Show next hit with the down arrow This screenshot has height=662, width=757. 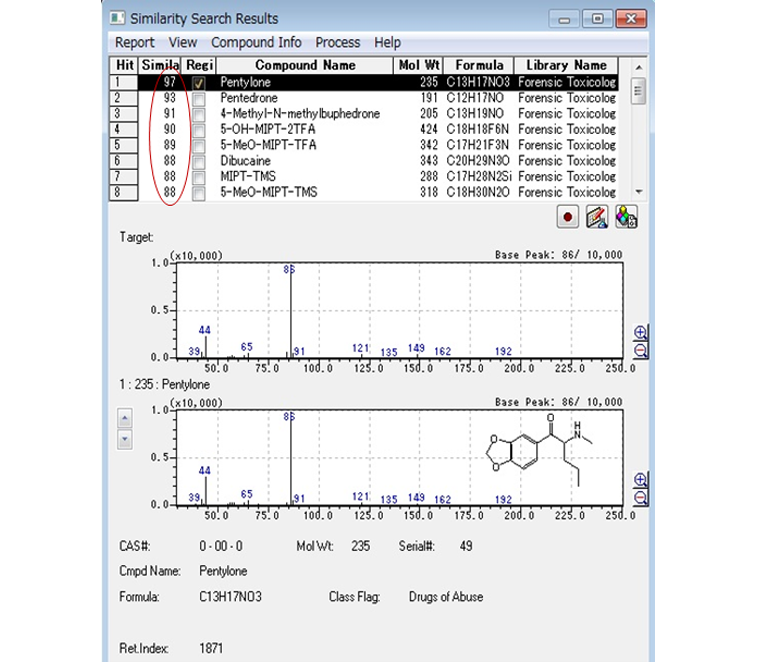coord(125,438)
